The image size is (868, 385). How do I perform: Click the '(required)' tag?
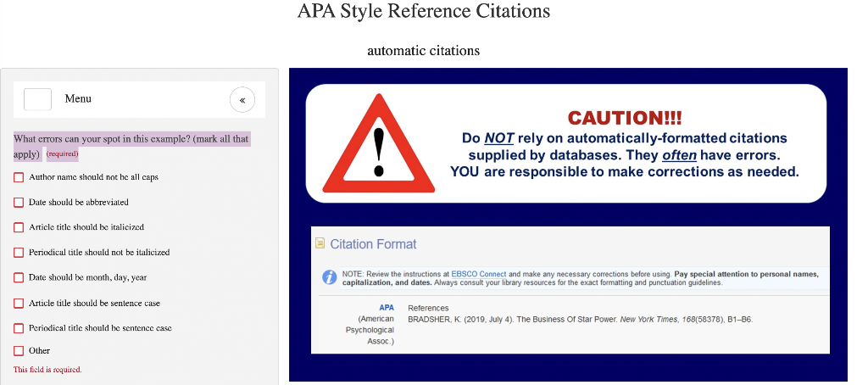click(62, 153)
